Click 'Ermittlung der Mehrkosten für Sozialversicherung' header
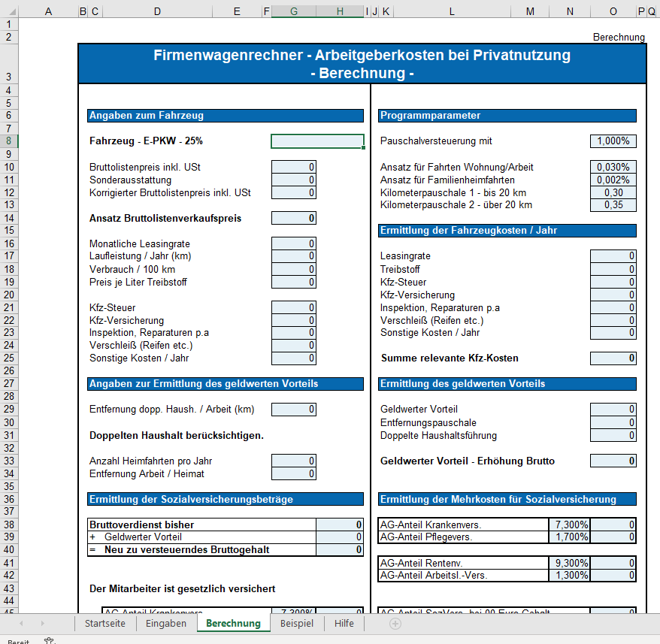Viewport: 660px width, 644px height. (507, 499)
